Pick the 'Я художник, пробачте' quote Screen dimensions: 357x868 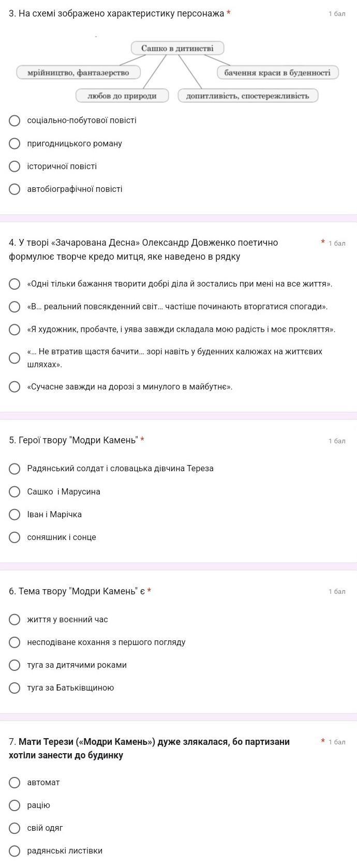15,330
